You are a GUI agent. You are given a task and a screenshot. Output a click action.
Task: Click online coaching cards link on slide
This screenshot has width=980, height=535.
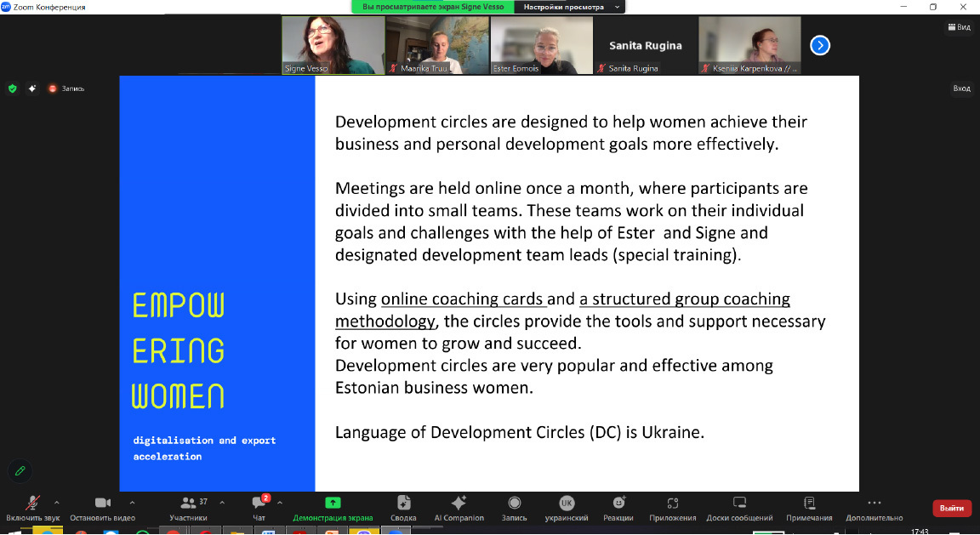464,299
